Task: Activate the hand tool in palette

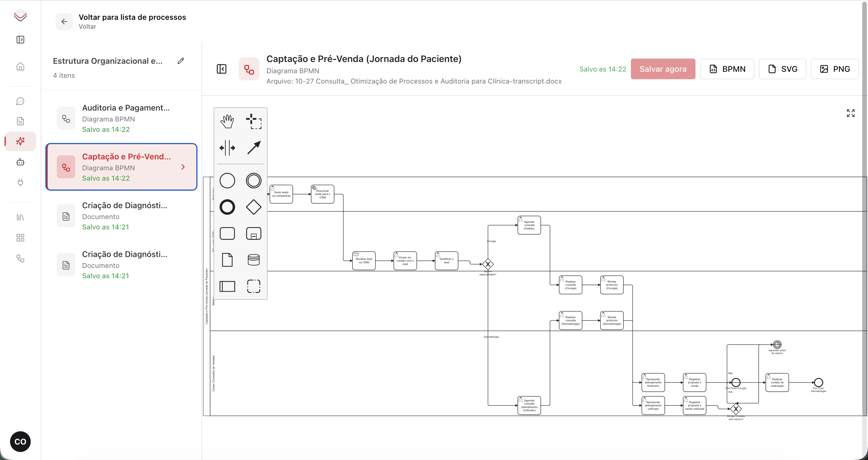Action: [x=227, y=121]
